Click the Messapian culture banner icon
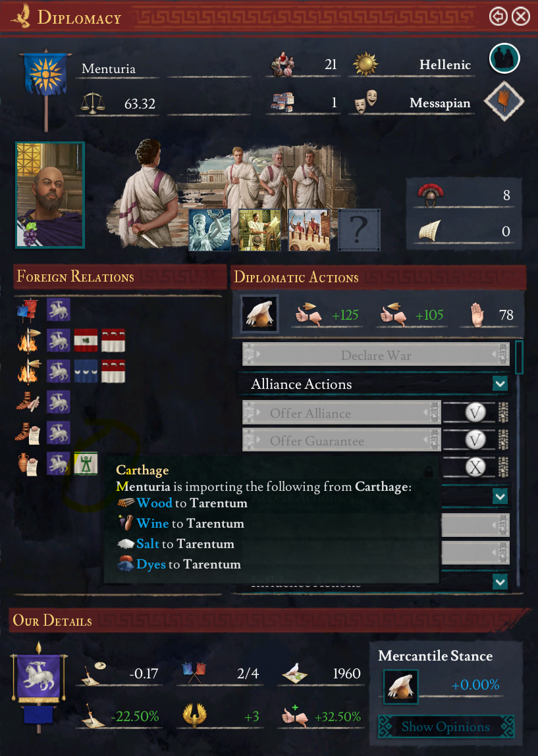The width and height of the screenshot is (538, 756). 504,100
